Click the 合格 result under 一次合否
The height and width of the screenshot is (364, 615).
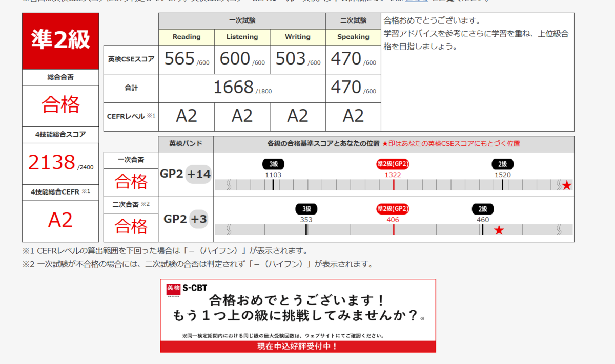click(x=131, y=181)
